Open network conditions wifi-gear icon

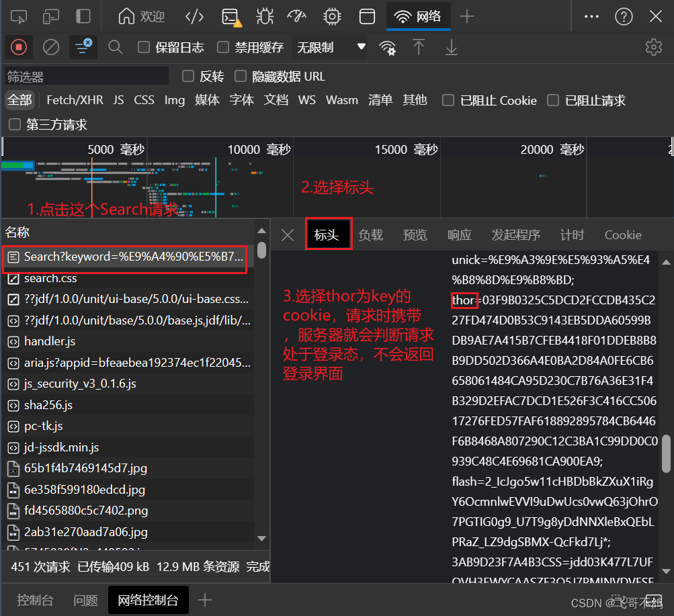[x=388, y=47]
